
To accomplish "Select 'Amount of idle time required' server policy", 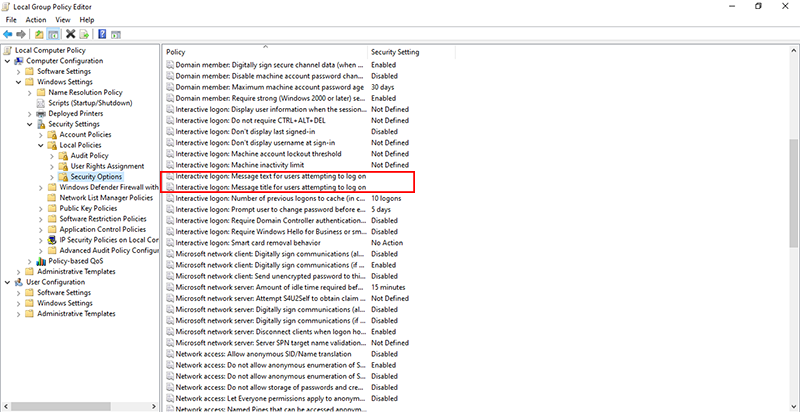I will point(271,287).
